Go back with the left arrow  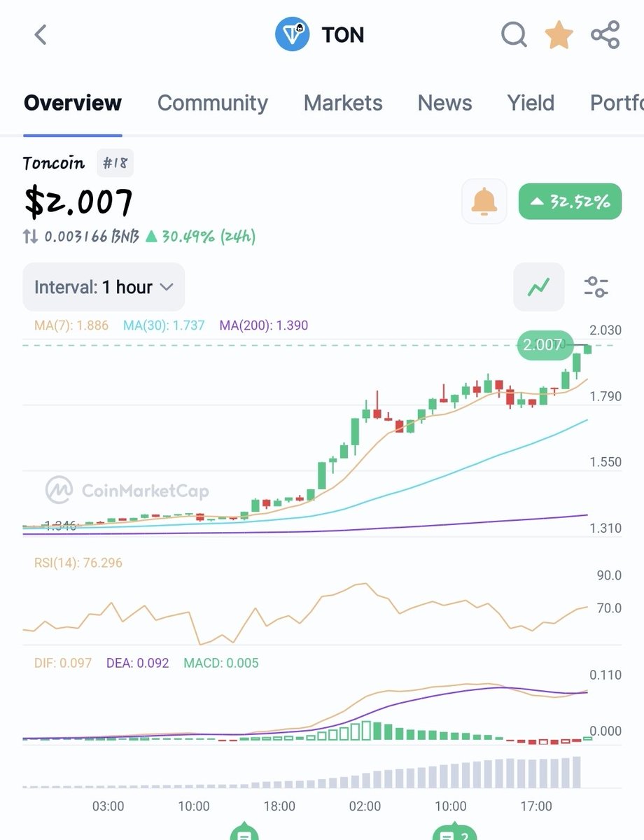[41, 35]
